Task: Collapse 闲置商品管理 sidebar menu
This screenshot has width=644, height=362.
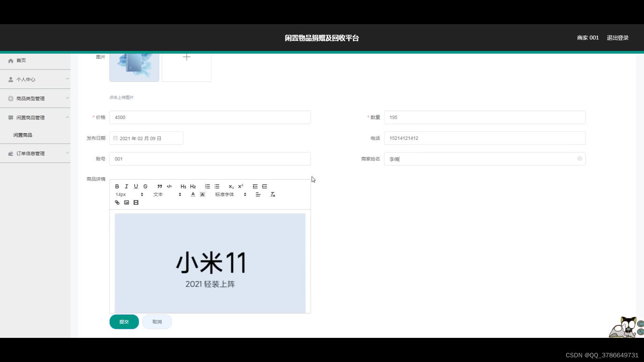Action: point(35,118)
